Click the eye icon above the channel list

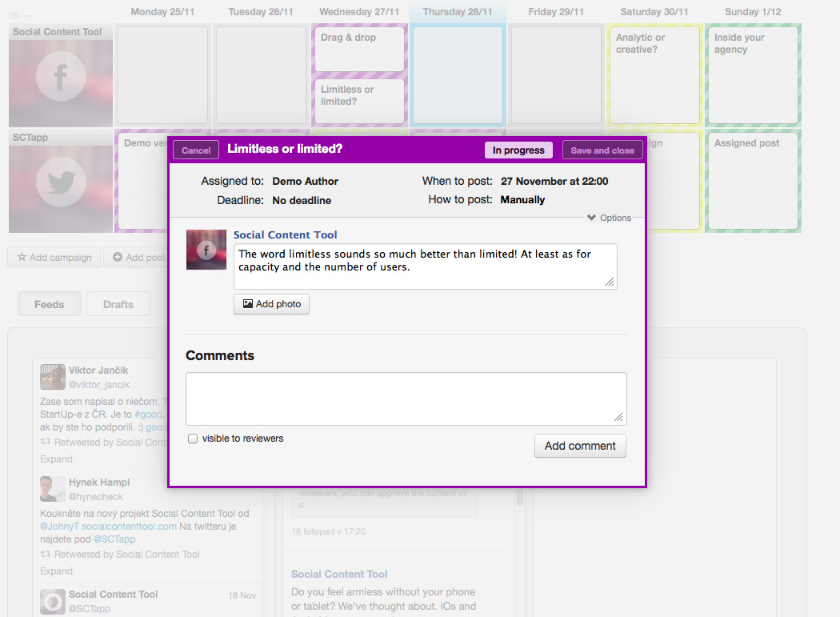tap(14, 15)
